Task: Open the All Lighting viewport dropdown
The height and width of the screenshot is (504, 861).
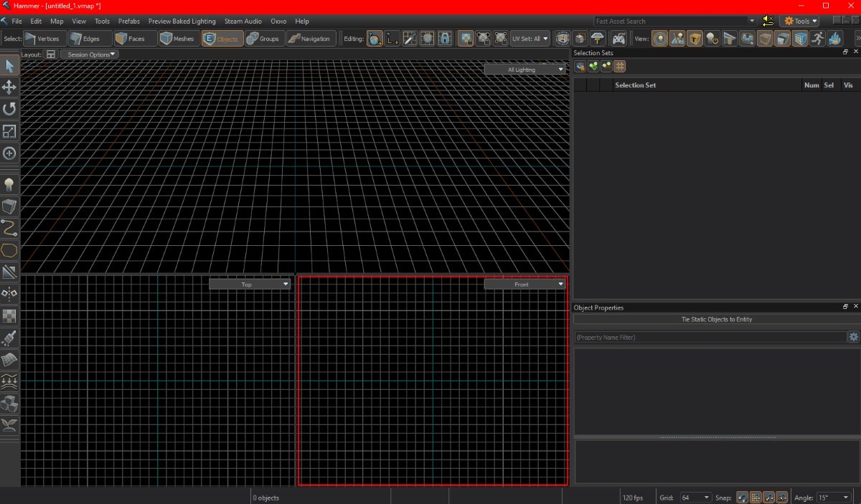Action: point(525,70)
